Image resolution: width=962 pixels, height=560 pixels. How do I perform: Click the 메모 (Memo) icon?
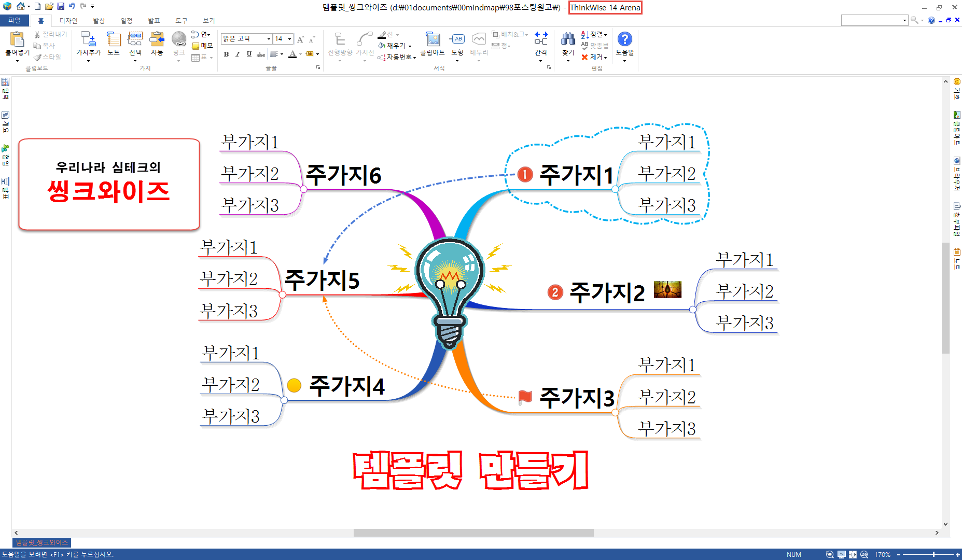(202, 46)
